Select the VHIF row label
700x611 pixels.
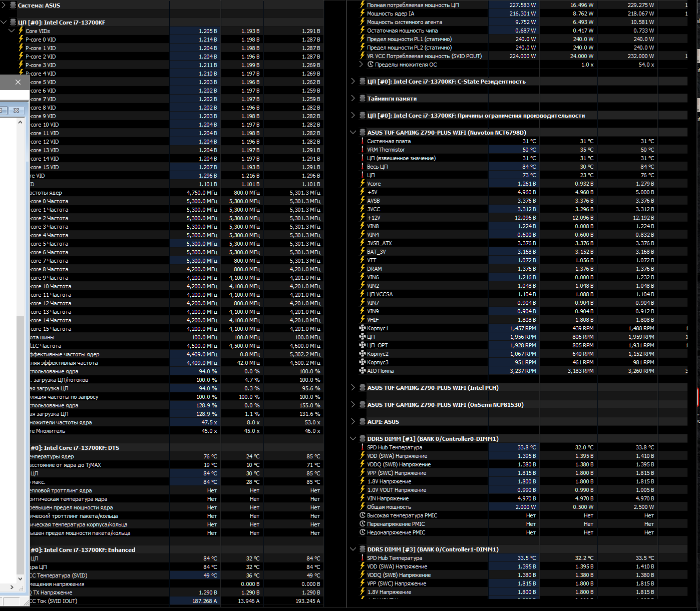point(373,320)
